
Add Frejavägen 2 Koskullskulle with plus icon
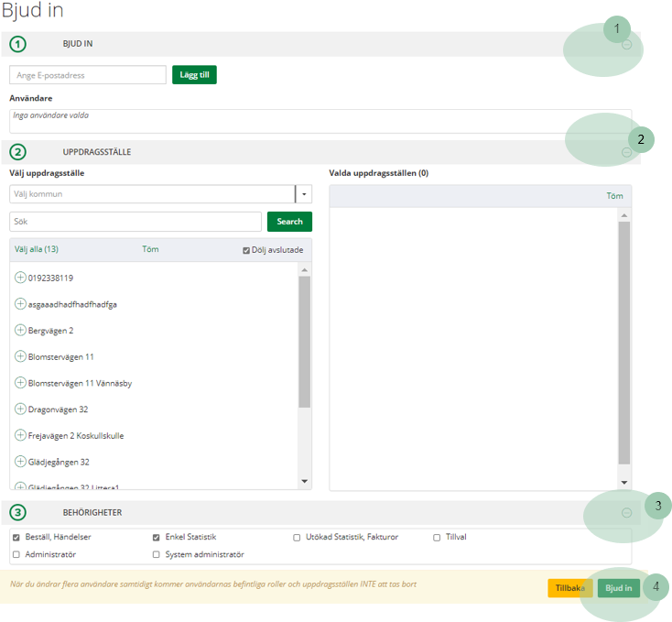20,435
